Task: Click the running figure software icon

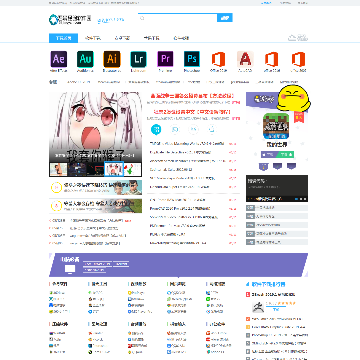Action: pyautogui.click(x=257, y=307)
